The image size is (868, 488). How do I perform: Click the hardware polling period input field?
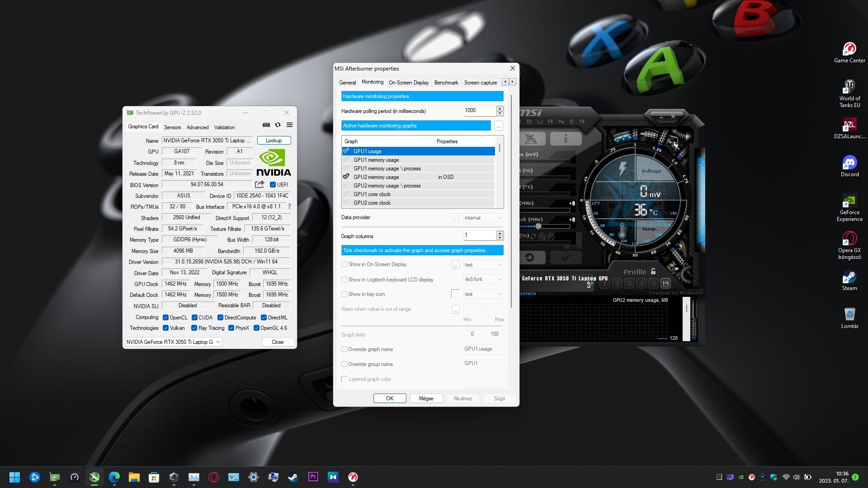pyautogui.click(x=480, y=110)
